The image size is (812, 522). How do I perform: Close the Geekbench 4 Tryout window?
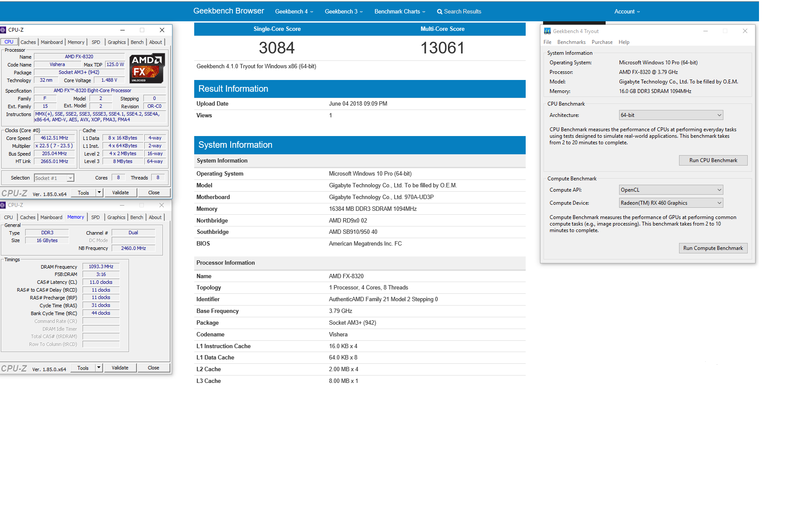pos(745,31)
